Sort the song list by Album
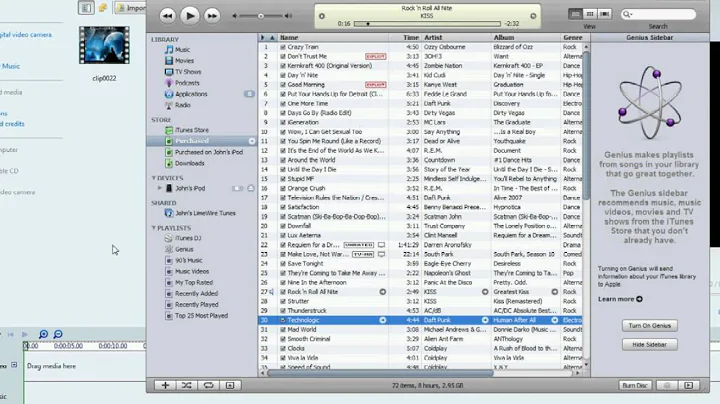 click(526, 38)
